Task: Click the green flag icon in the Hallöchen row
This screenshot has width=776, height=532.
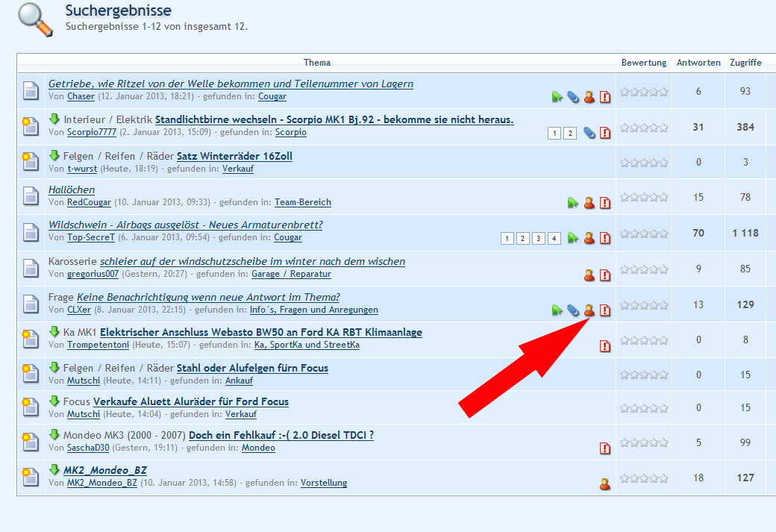Action: (x=573, y=202)
